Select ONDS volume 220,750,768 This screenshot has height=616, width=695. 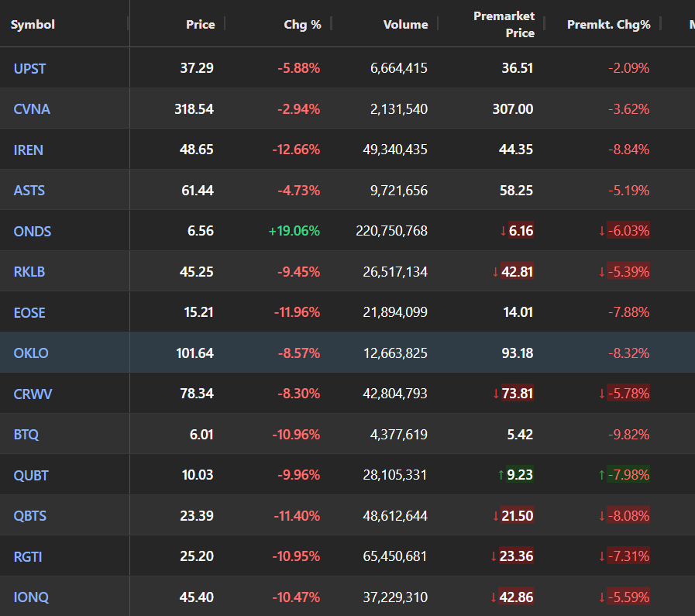click(392, 231)
